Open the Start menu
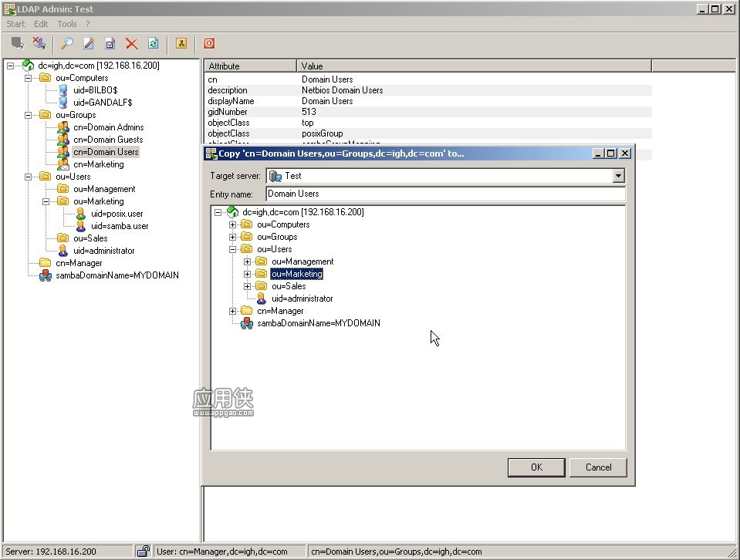The width and height of the screenshot is (740, 560). [15, 24]
